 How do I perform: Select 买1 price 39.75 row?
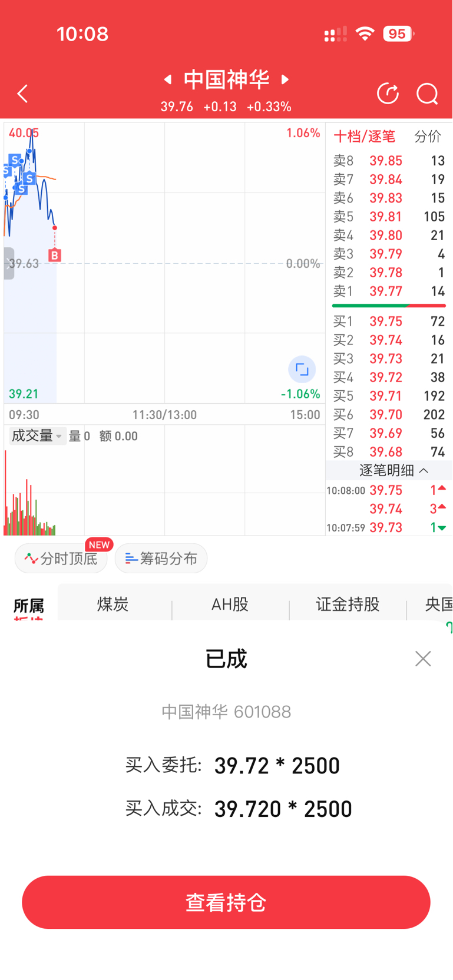(x=389, y=321)
